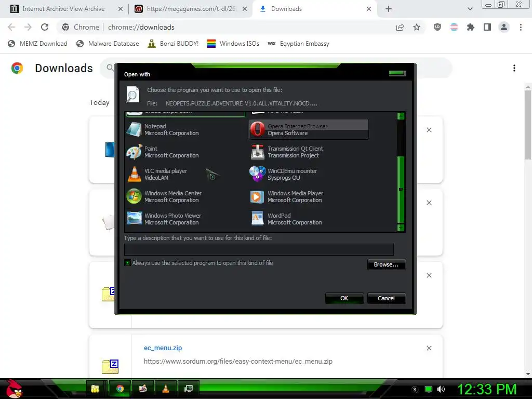Reload the current page
This screenshot has height=399, width=532.
click(45, 27)
